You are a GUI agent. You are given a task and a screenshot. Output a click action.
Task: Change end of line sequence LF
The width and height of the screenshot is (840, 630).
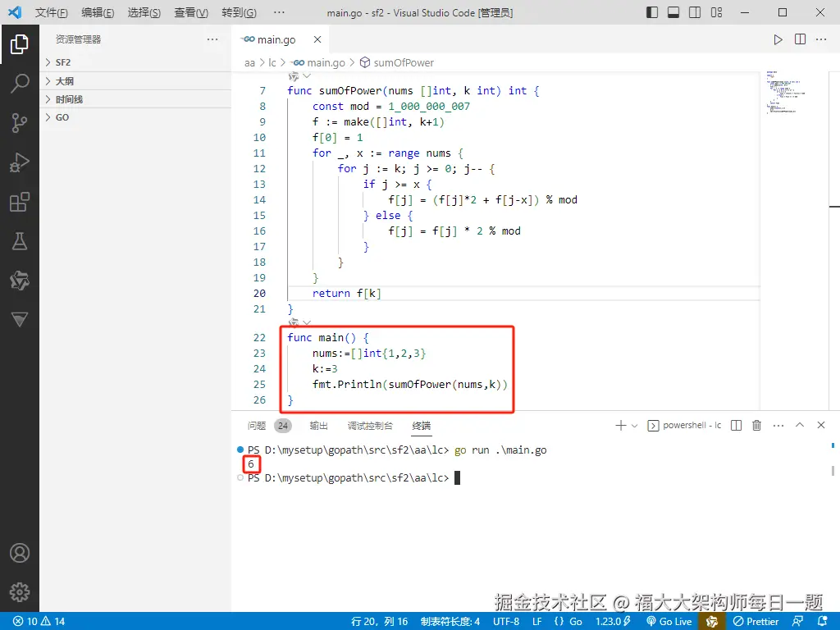(536, 621)
